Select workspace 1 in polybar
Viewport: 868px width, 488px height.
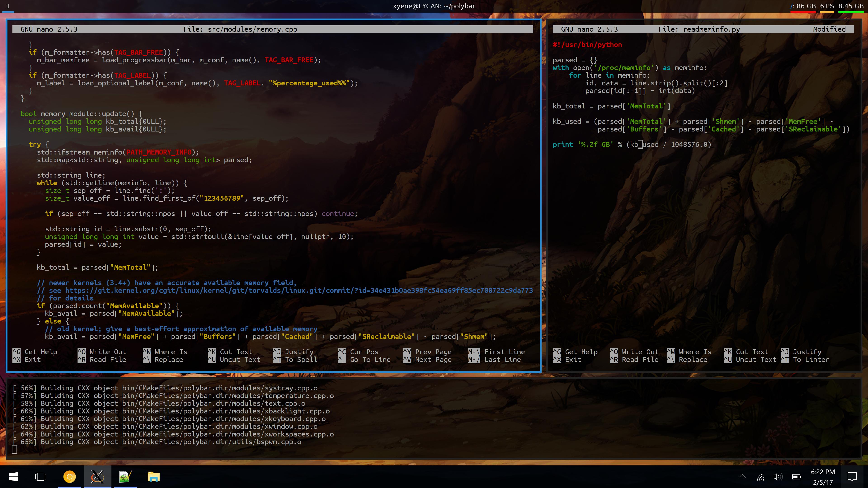tap(8, 6)
